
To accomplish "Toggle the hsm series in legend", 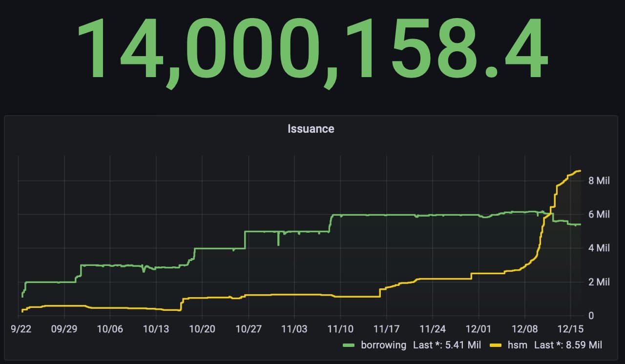I will tap(518, 345).
